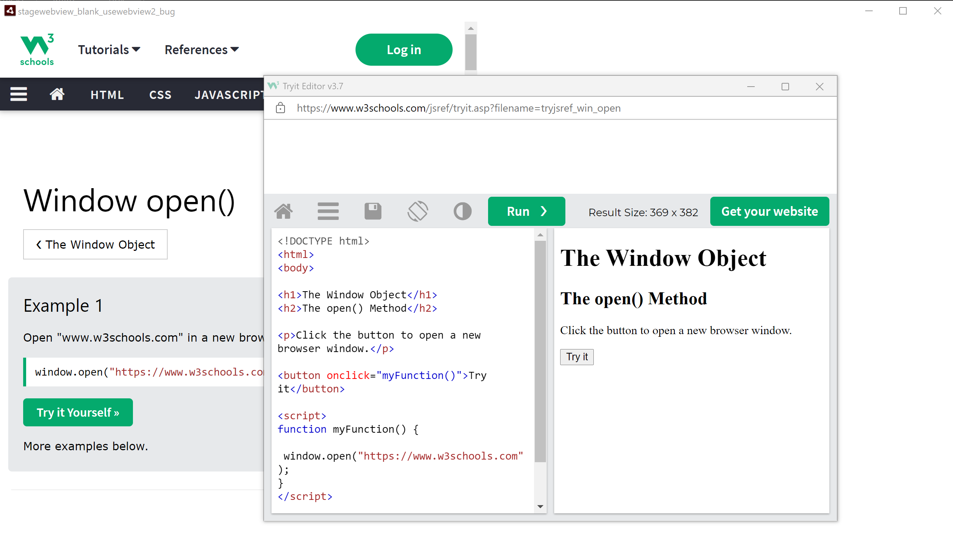Image resolution: width=953 pixels, height=560 pixels.
Task: Click the "<h1>The Window Object</h1>" code line
Action: pos(357,295)
